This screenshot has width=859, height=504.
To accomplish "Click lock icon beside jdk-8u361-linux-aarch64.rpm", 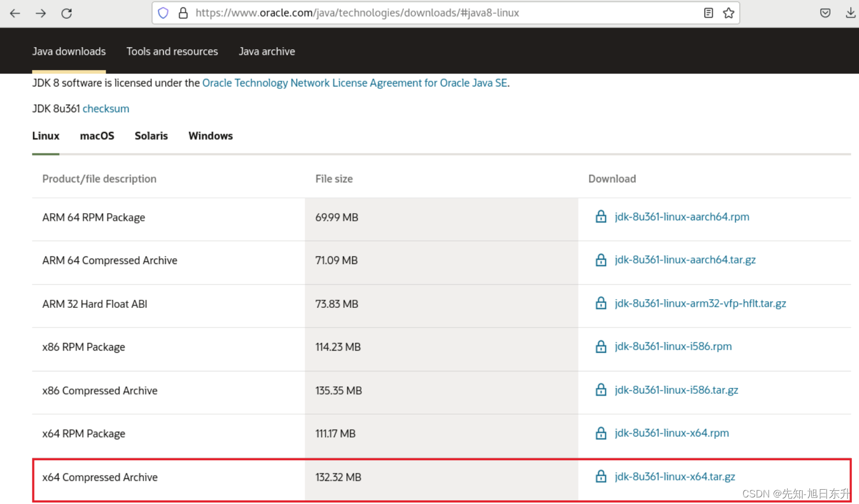I will pos(601,216).
